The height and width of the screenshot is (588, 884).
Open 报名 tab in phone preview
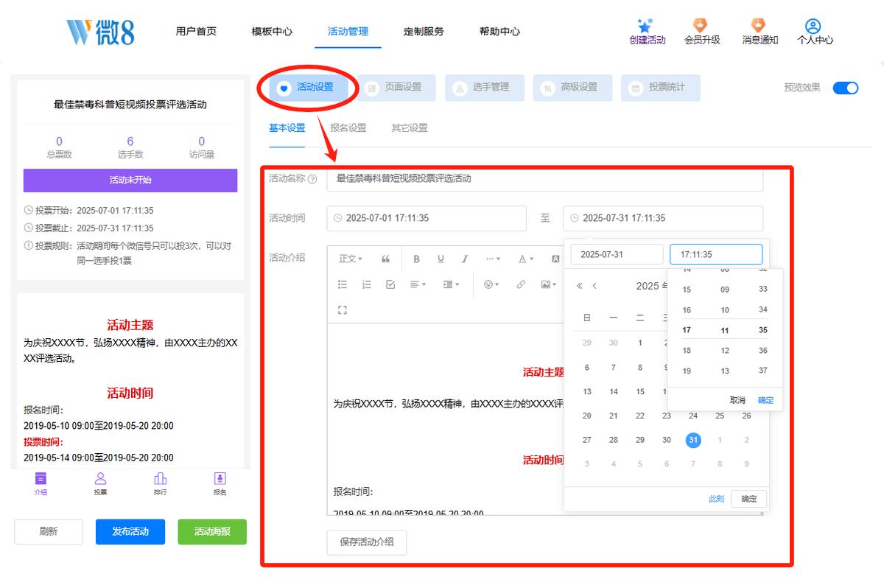pos(220,483)
